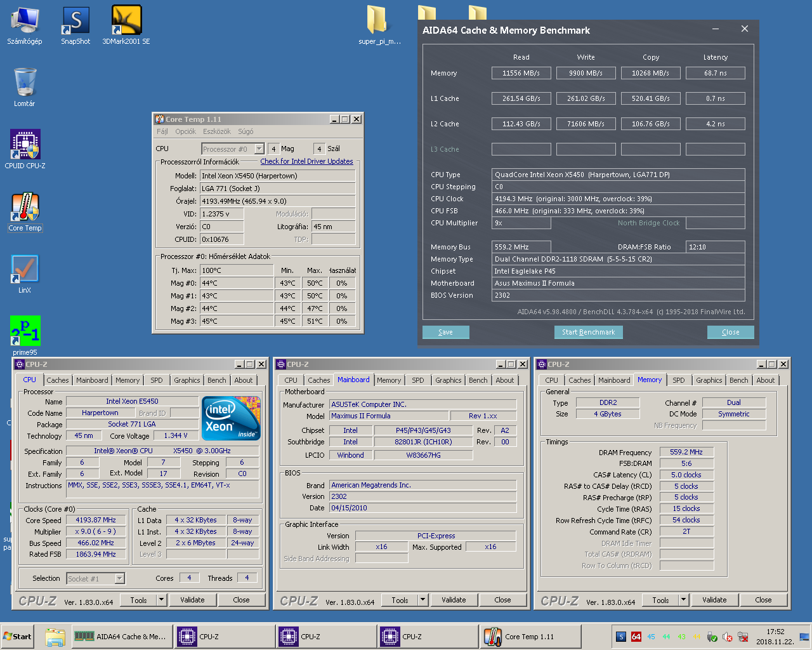Select SPD tab in Memory CPU-Z window

click(679, 380)
